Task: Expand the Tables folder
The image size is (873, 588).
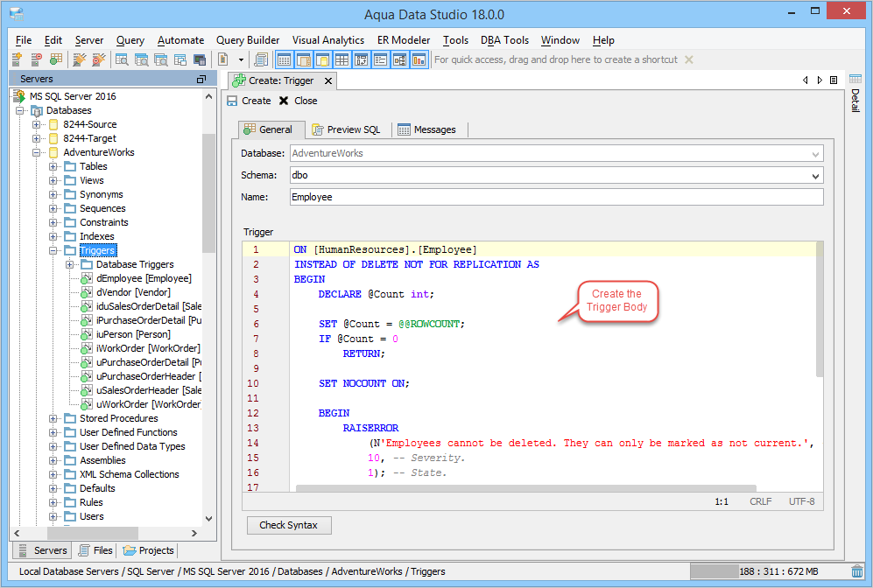Action: [x=53, y=166]
